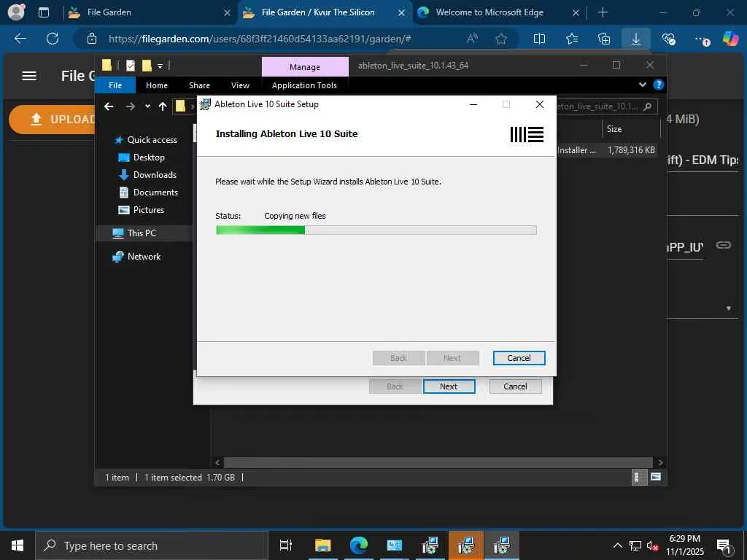This screenshot has width=747, height=560.
Task: Select the 1,789,316 KB file size cell
Action: tap(631, 150)
